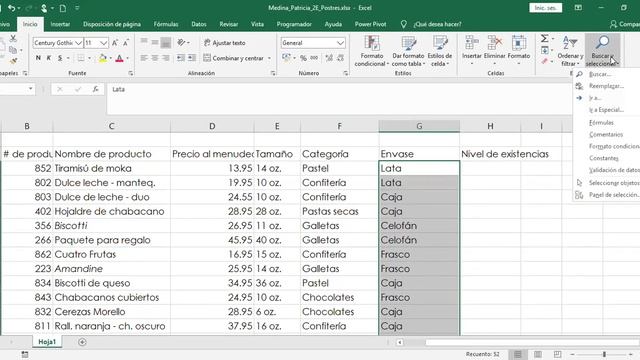Open the font name Century Gothic dropdown
This screenshot has height=360, width=640.
click(78, 43)
